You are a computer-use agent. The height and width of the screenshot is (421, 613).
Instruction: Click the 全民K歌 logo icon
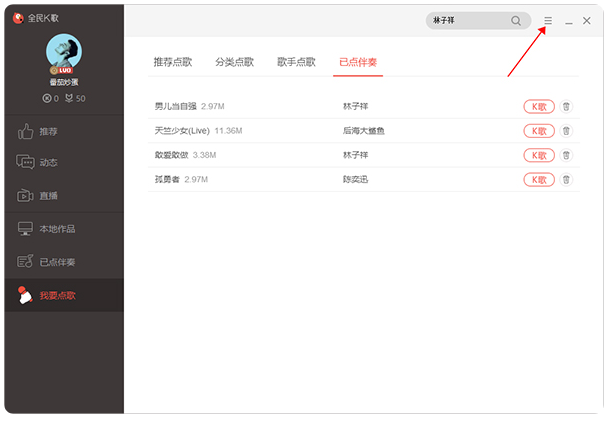tap(18, 18)
